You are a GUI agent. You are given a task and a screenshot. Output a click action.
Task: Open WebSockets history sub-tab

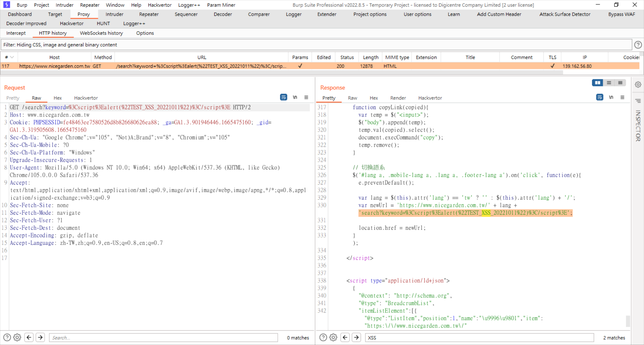coord(101,33)
